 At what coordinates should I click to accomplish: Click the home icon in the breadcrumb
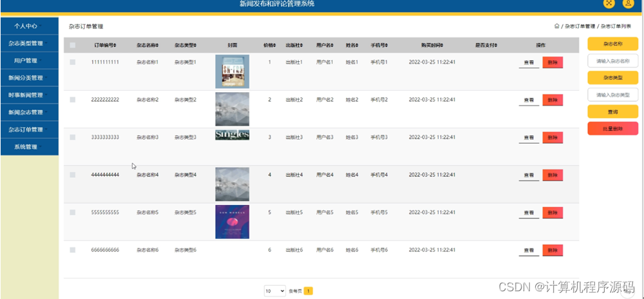pyautogui.click(x=556, y=26)
